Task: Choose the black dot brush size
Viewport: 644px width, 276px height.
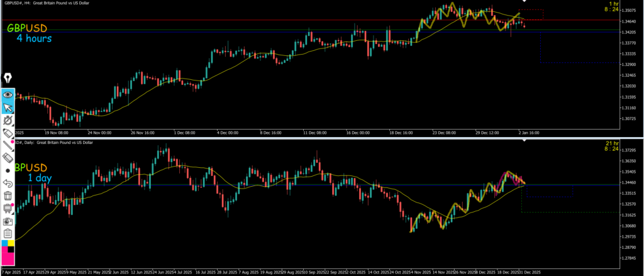Action: tap(8, 170)
